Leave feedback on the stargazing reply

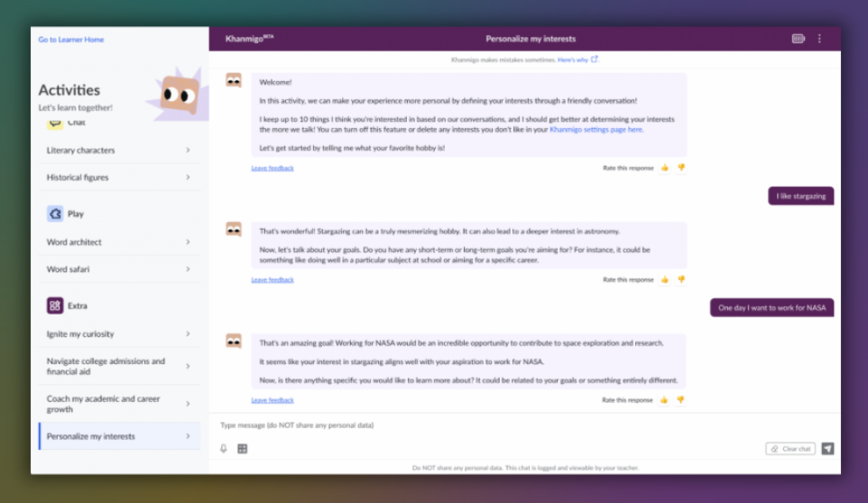click(272, 279)
